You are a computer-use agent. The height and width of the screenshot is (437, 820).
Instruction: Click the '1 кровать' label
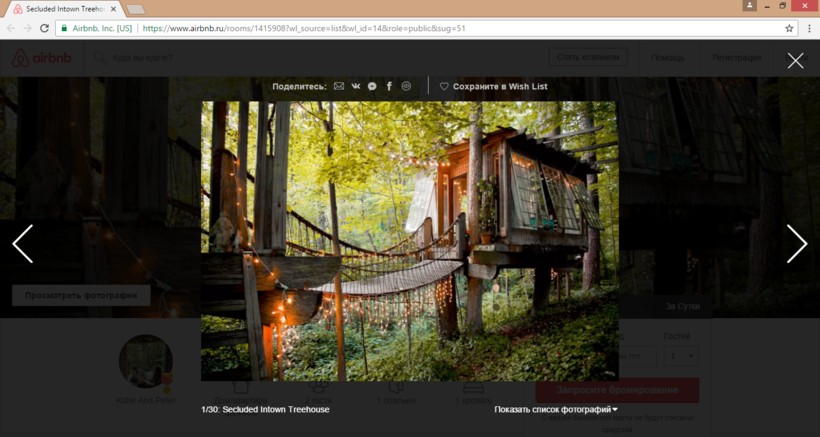(472, 400)
